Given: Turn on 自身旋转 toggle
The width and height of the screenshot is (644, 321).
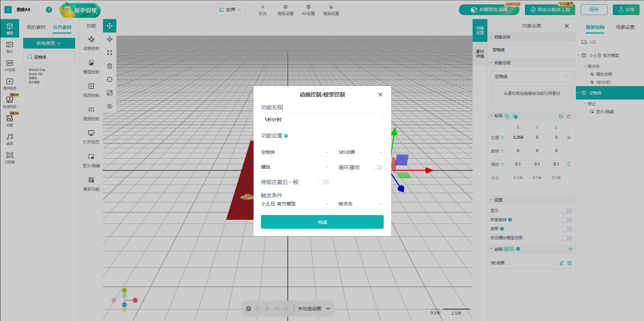Looking at the screenshot, I should [567, 220].
